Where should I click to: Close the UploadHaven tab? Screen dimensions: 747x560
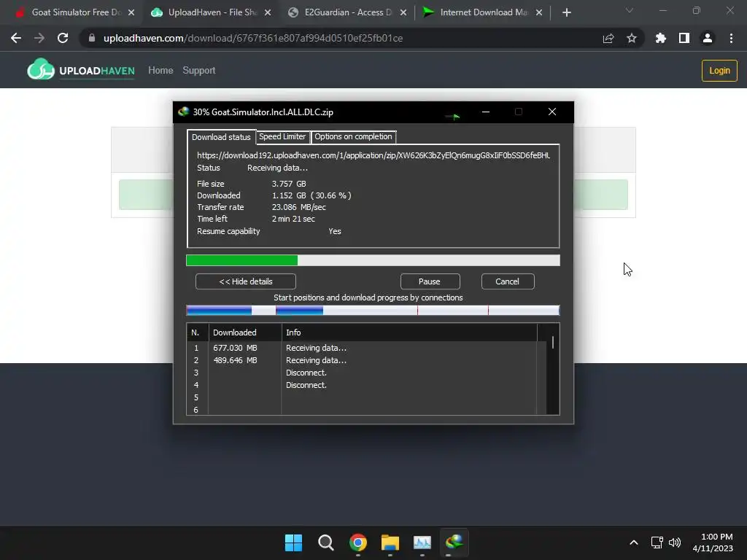(x=268, y=12)
